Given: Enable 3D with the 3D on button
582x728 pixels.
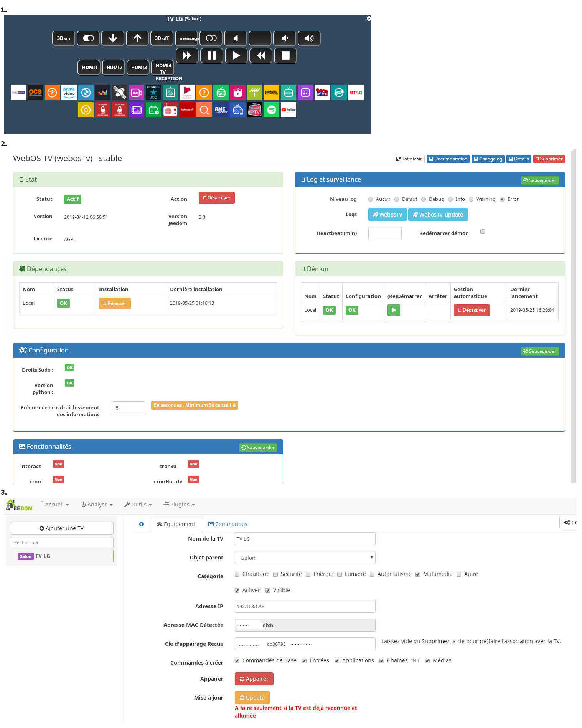Looking at the screenshot, I should coord(64,38).
